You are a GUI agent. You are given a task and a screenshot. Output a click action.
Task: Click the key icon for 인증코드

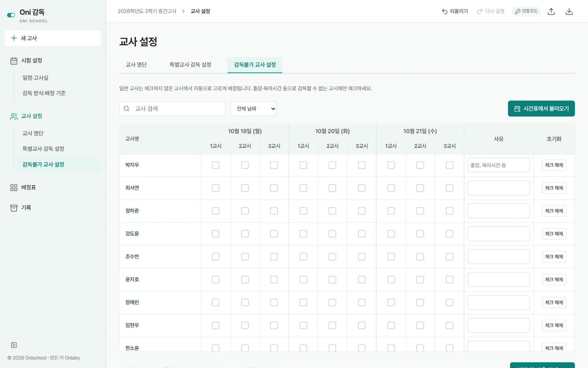517,11
